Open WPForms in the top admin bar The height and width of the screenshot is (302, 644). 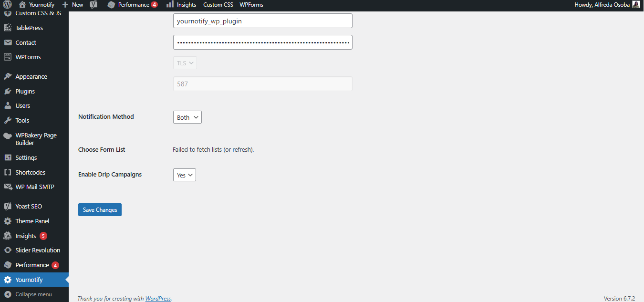coord(251,4)
